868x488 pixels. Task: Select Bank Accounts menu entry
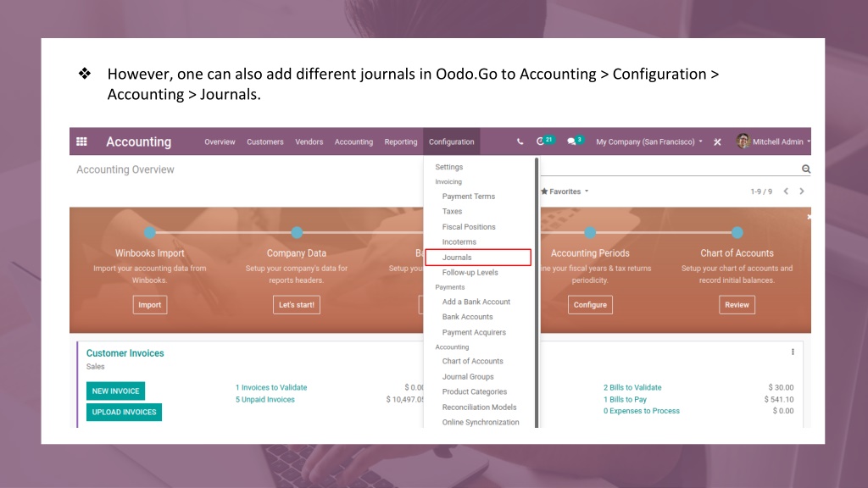[x=467, y=317]
